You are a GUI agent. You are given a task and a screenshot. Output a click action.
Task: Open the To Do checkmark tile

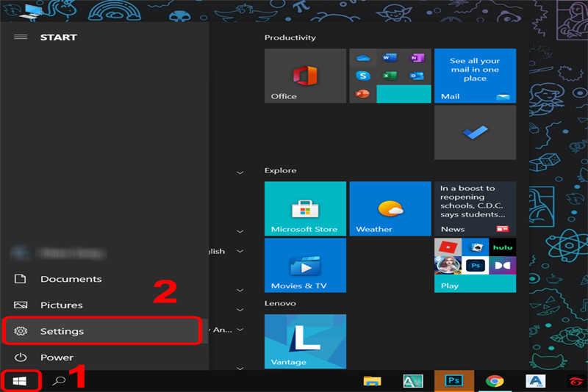475,133
